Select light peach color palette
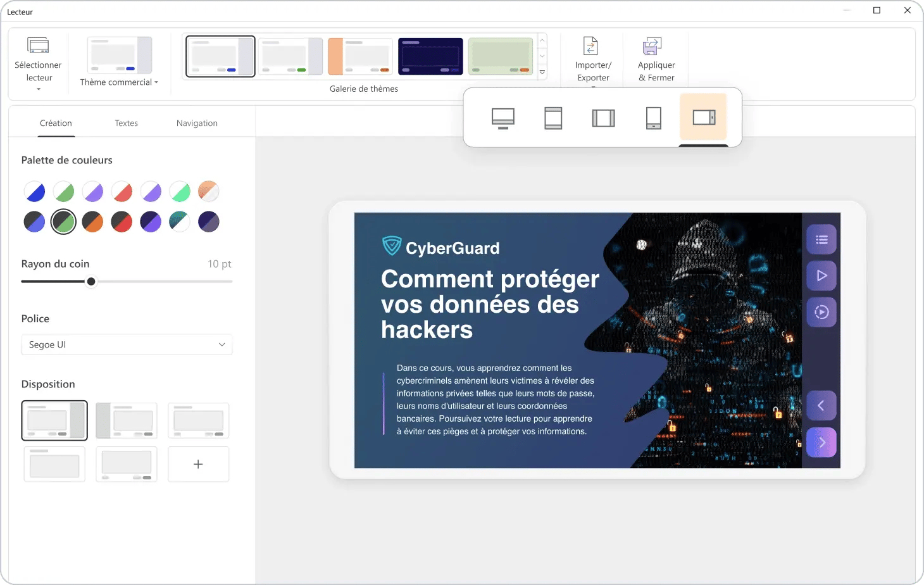The width and height of the screenshot is (924, 585). 209,191
